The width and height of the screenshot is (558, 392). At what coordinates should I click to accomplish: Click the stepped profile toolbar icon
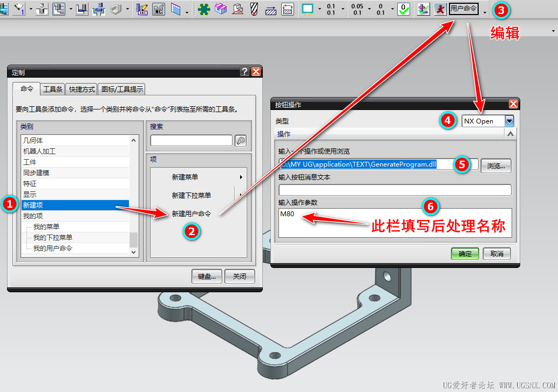pos(59,9)
